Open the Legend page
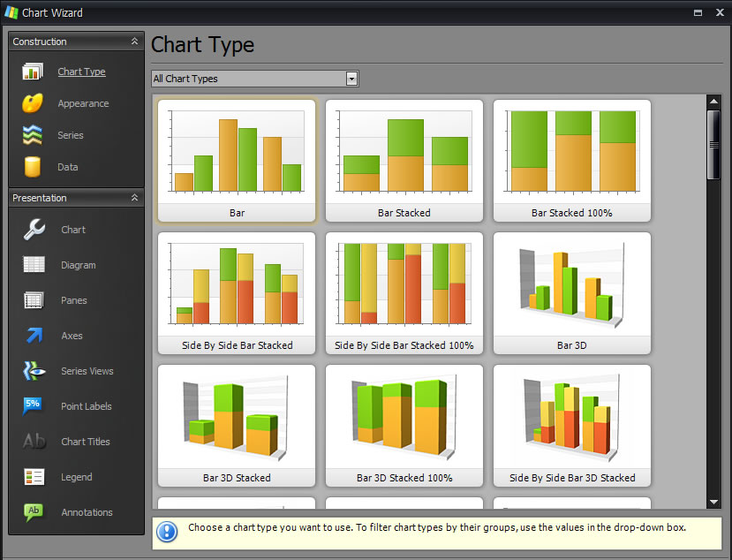Image resolution: width=732 pixels, height=560 pixels. click(x=77, y=477)
